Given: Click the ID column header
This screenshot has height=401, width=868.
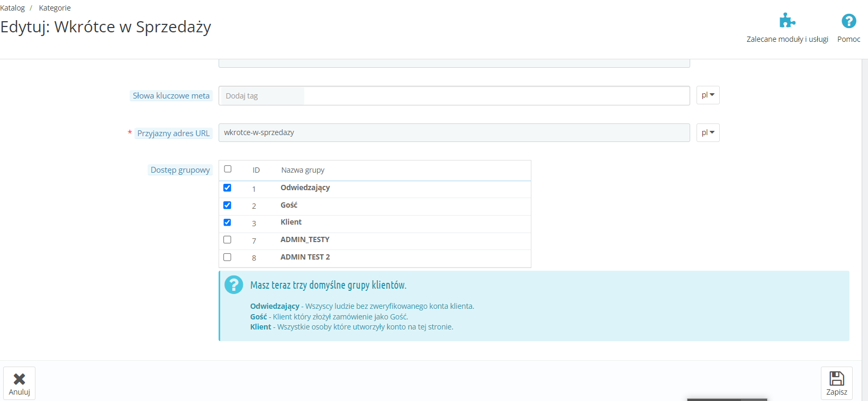Looking at the screenshot, I should tap(256, 170).
